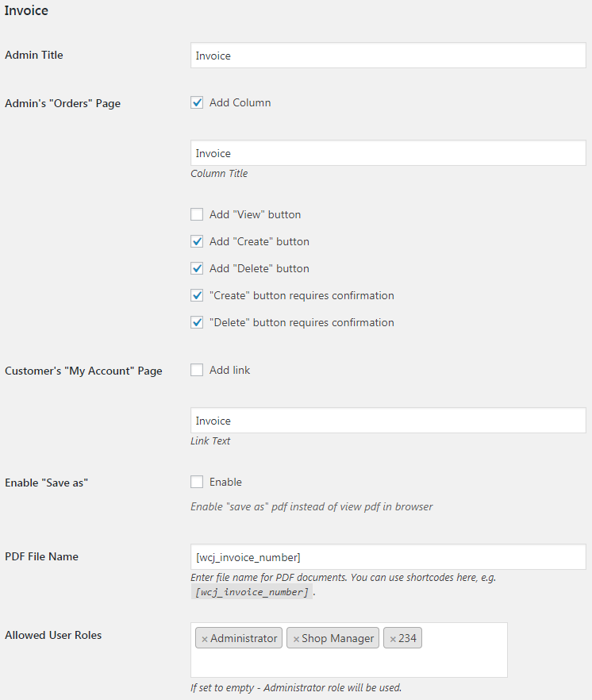
Task: Click the wcj_invoice_number shortcode example
Action: click(252, 592)
